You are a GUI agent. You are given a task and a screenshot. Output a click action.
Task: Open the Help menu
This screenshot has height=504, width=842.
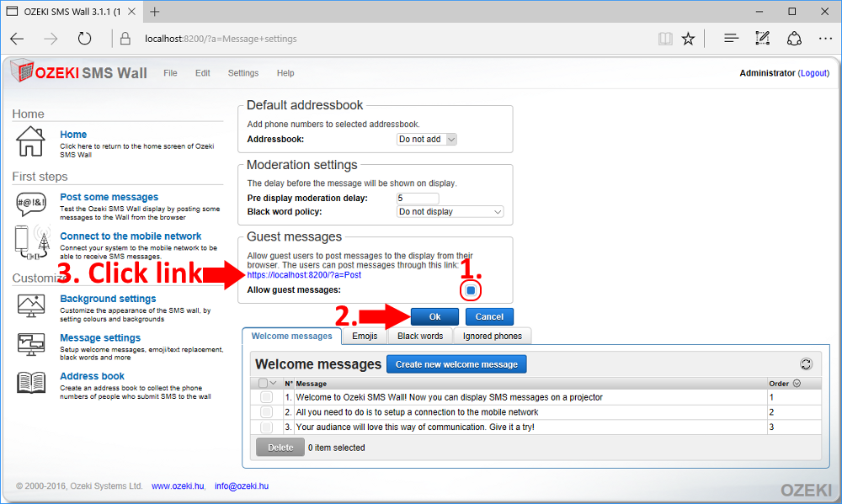pos(285,73)
